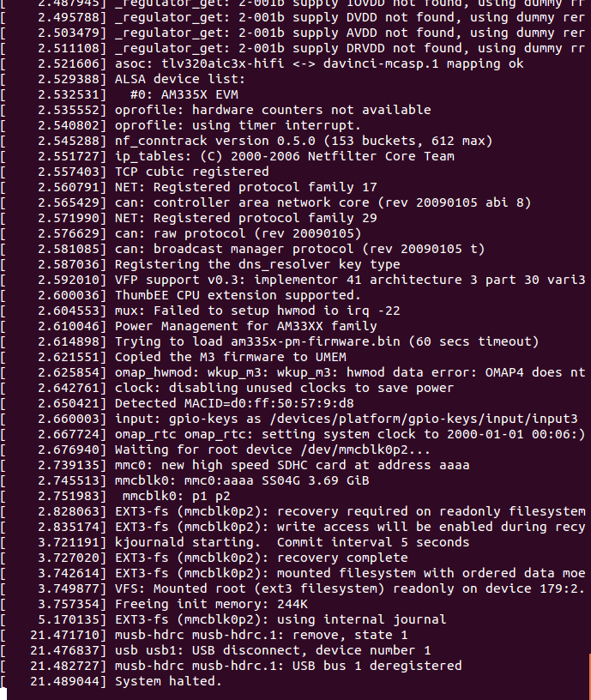Click "nf_conntrack version 0.5.0" line
This screenshot has width=591, height=700.
(x=303, y=141)
